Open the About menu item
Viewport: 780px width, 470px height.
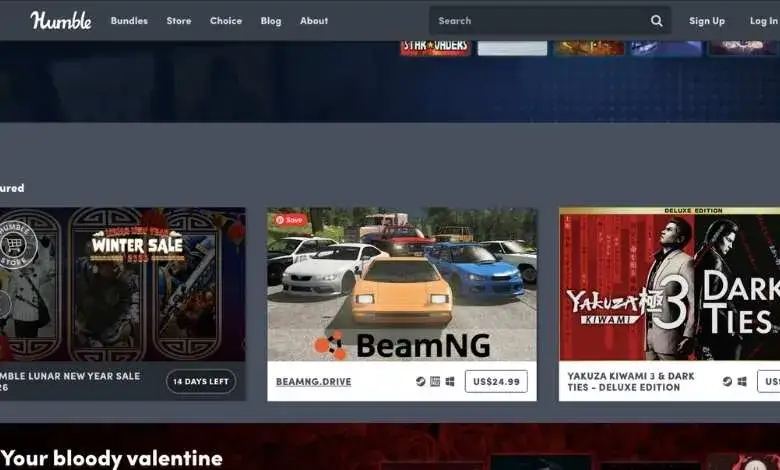tap(314, 21)
